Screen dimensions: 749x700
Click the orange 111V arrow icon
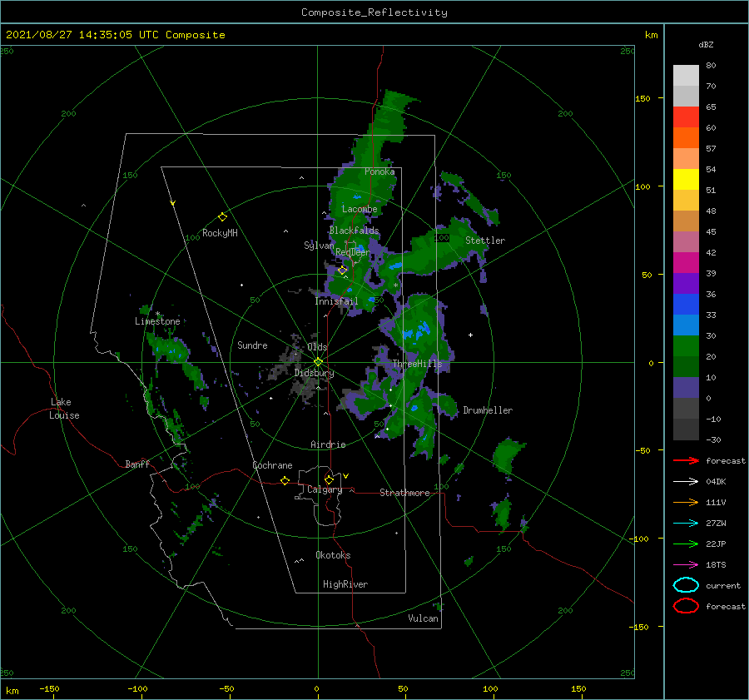686,502
